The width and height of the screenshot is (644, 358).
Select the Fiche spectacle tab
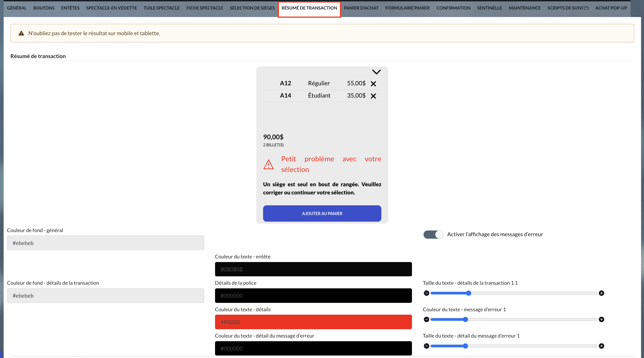[205, 8]
